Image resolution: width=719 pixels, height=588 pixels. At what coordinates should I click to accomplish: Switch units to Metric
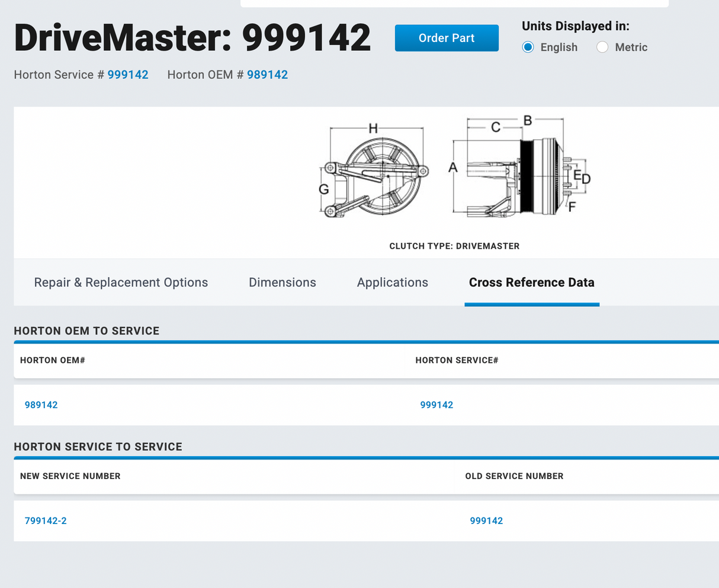click(x=602, y=47)
